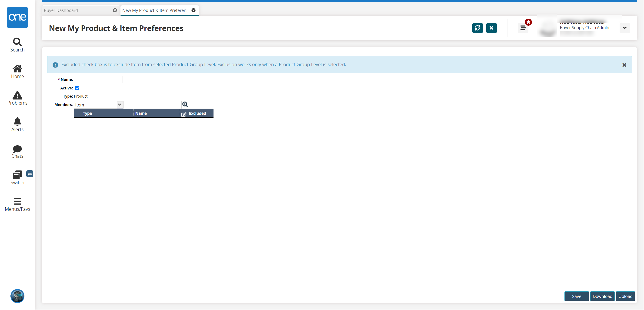Go to Home in sidebar
644x310 pixels.
[17, 69]
